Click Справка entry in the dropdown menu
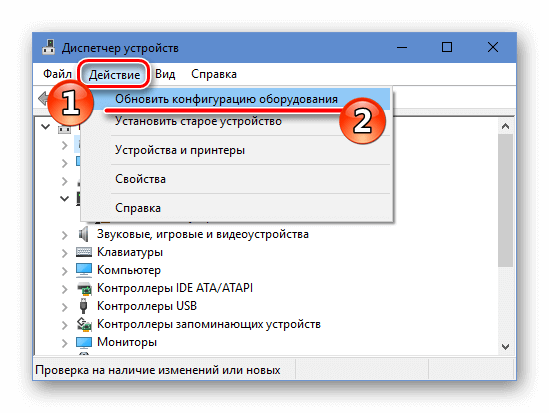The width and height of the screenshot is (549, 413). [236, 208]
